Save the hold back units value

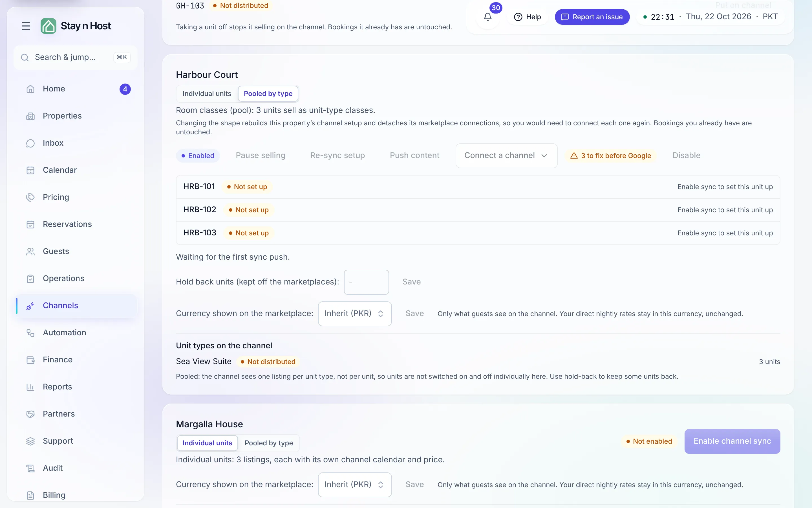(x=411, y=282)
